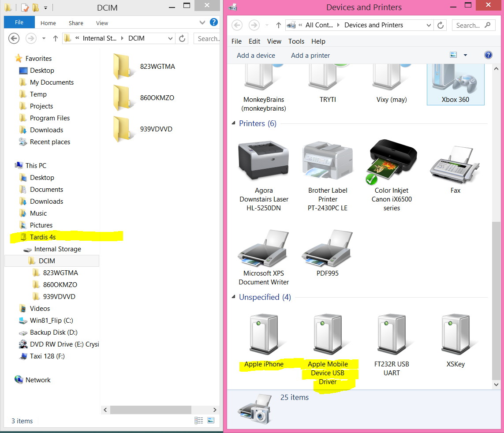Open the Tools menu in Devices and Printers
504x433 pixels.
[296, 41]
